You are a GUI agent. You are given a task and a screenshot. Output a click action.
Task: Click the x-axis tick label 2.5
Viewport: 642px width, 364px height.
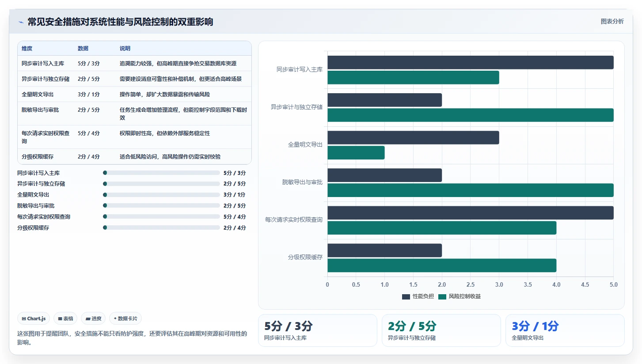(x=471, y=284)
